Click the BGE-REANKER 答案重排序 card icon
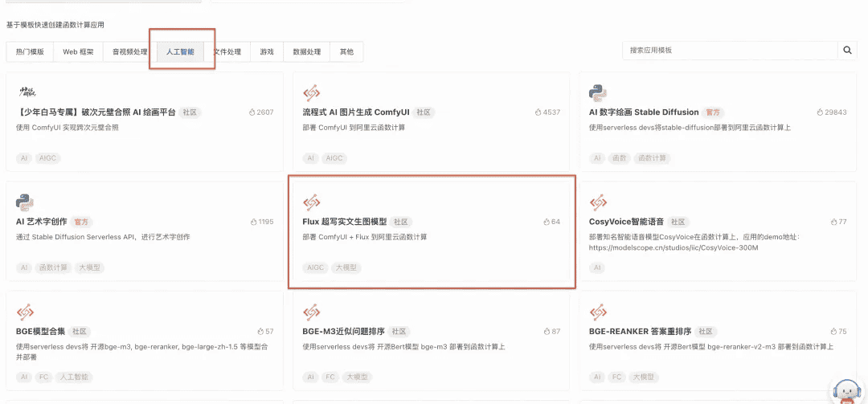868x404 pixels. tap(597, 311)
